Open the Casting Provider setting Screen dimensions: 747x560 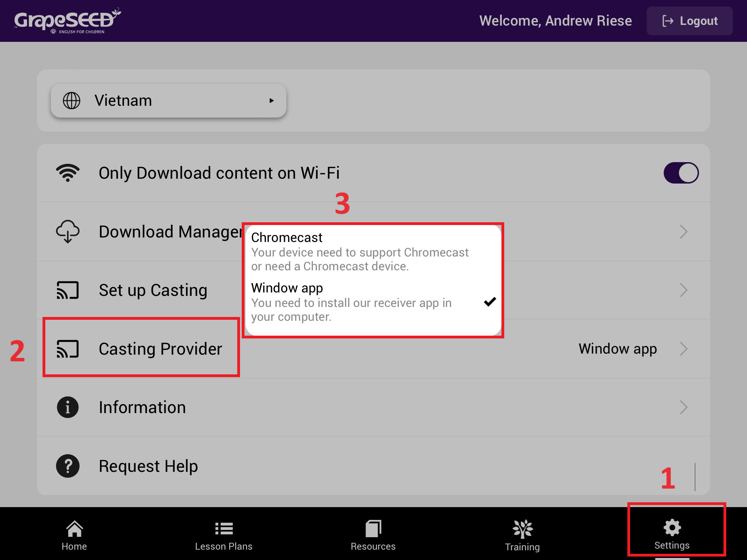(373, 348)
